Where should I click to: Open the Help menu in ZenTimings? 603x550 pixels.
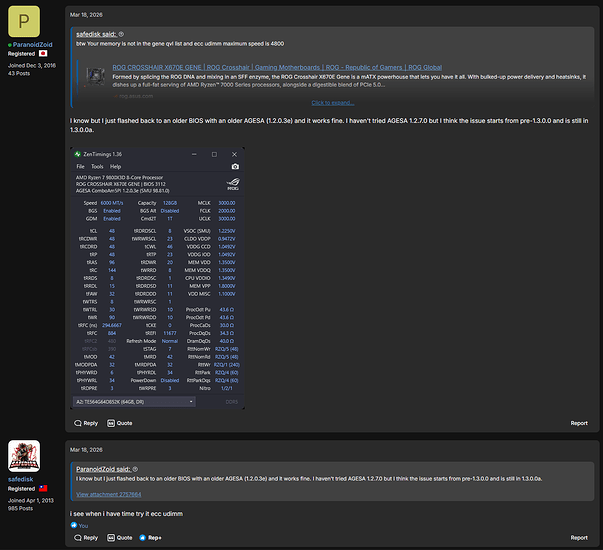point(115,167)
